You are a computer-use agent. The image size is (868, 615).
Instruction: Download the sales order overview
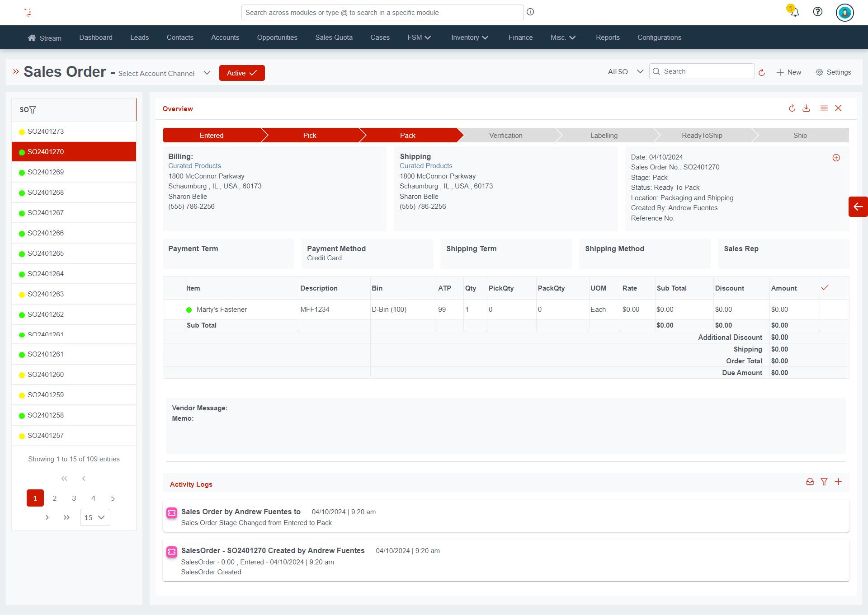[x=807, y=108]
